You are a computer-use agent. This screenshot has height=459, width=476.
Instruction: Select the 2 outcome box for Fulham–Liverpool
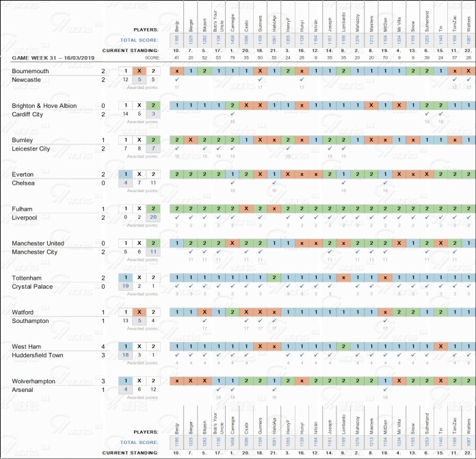point(155,209)
